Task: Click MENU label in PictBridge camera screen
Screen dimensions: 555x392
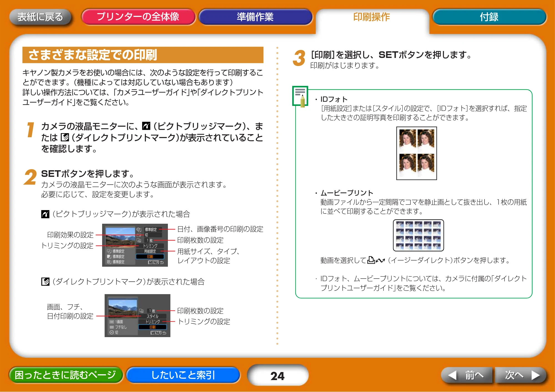Action: 153,262
